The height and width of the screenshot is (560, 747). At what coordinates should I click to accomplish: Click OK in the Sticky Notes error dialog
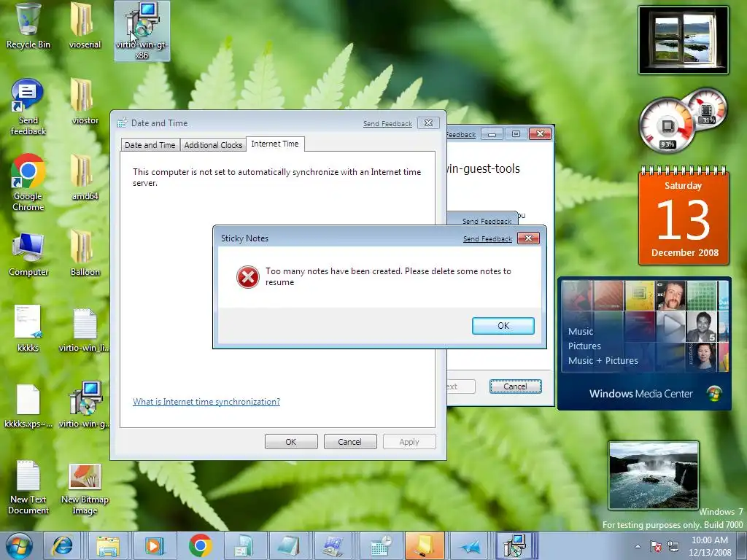point(503,326)
